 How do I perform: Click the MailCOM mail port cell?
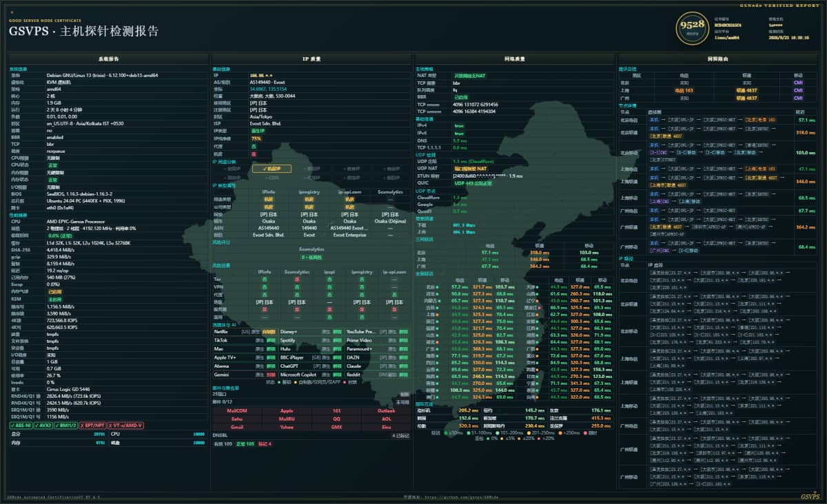236,410
